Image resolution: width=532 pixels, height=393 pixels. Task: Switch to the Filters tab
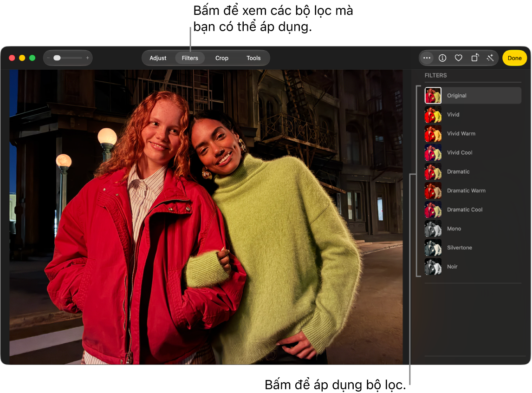[190, 58]
